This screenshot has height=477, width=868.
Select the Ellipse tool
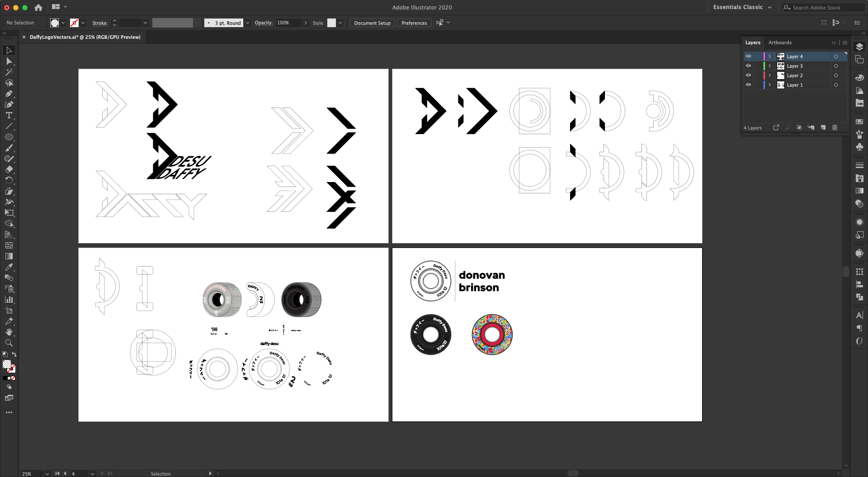[x=9, y=137]
